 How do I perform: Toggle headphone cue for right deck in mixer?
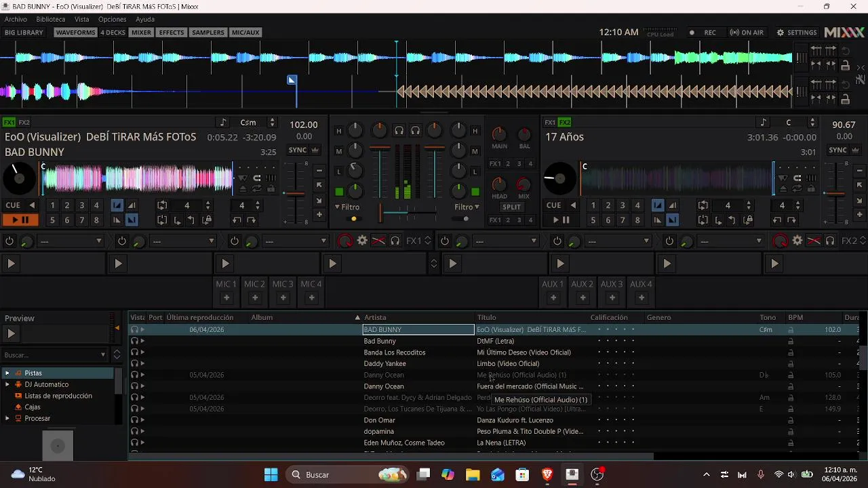416,130
